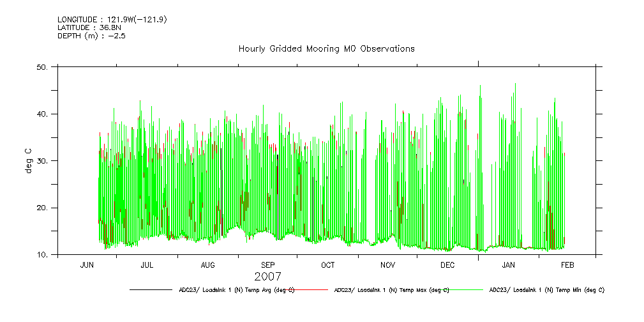
Task: Select the Temp Min (deg C) legend entry
Action: click(x=546, y=290)
